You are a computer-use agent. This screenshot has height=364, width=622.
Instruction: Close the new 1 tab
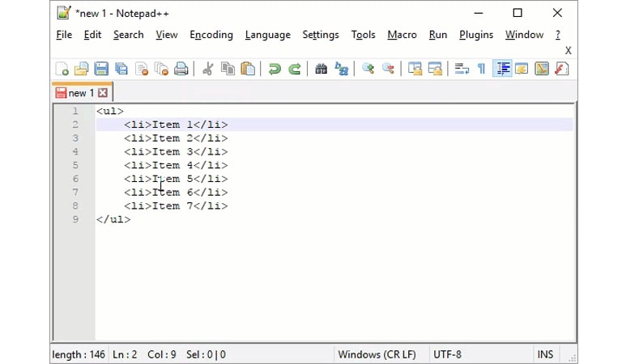[x=103, y=93]
